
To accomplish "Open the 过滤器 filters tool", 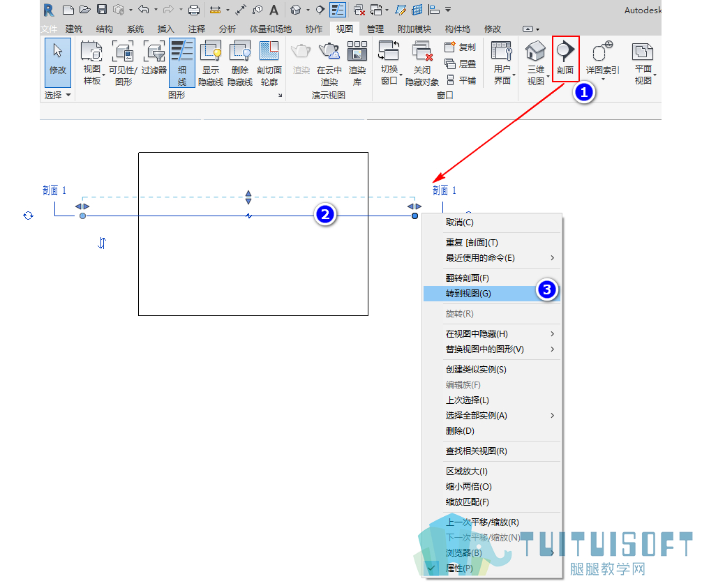I will point(154,57).
